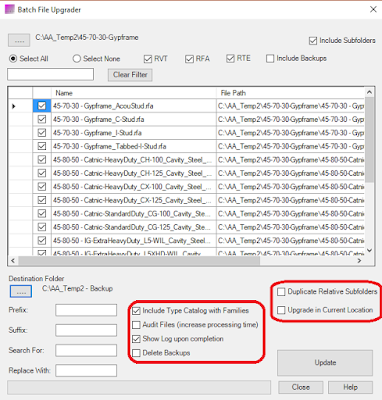Uncheck Catnic-StandardDuty_CG-125 row checkbox
The width and height of the screenshot is (382, 400).
[42, 227]
